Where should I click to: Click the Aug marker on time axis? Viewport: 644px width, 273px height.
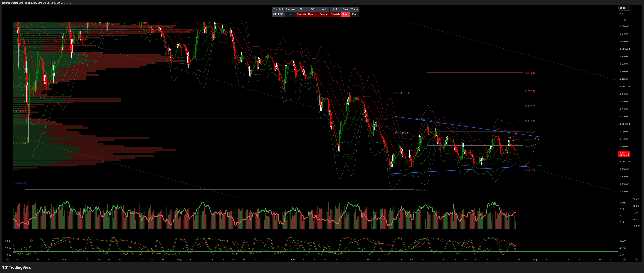pos(535,259)
